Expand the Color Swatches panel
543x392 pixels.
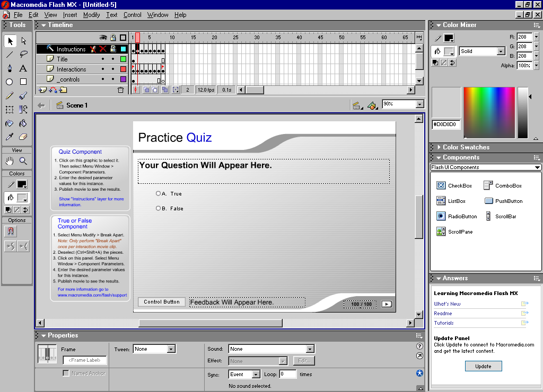439,147
